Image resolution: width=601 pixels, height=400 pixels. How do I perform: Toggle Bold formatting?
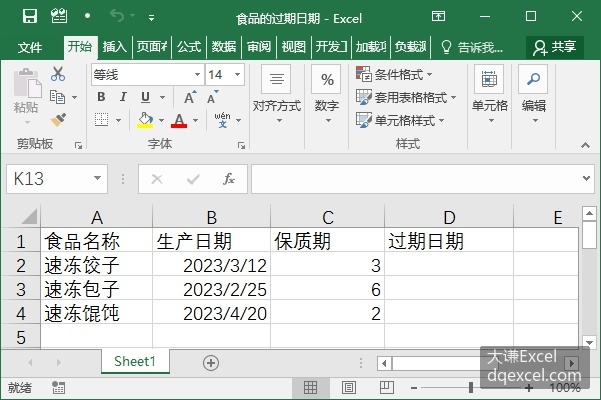click(101, 97)
